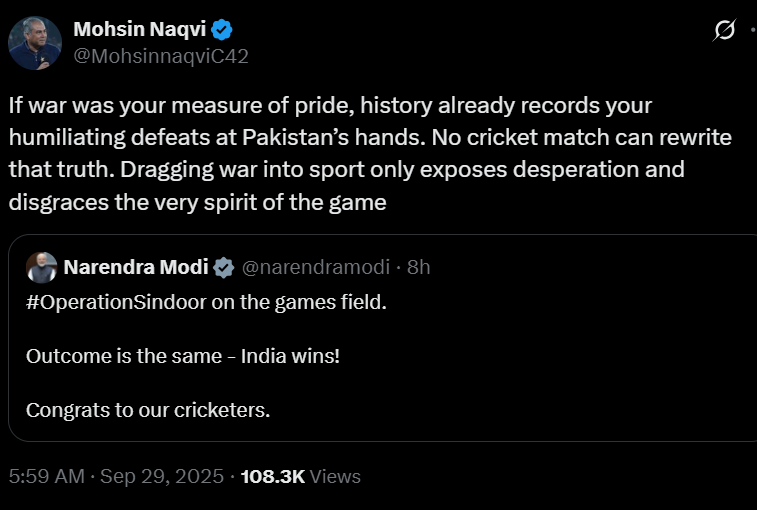This screenshot has height=510, width=757.
Task: Click the 5:59 AM post time
Action: [x=46, y=477]
